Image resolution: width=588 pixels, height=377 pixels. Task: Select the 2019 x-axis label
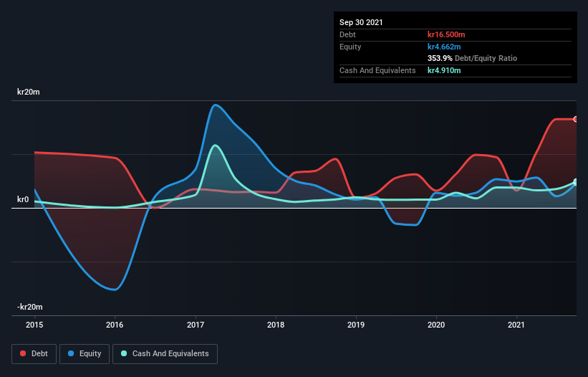[356, 325]
